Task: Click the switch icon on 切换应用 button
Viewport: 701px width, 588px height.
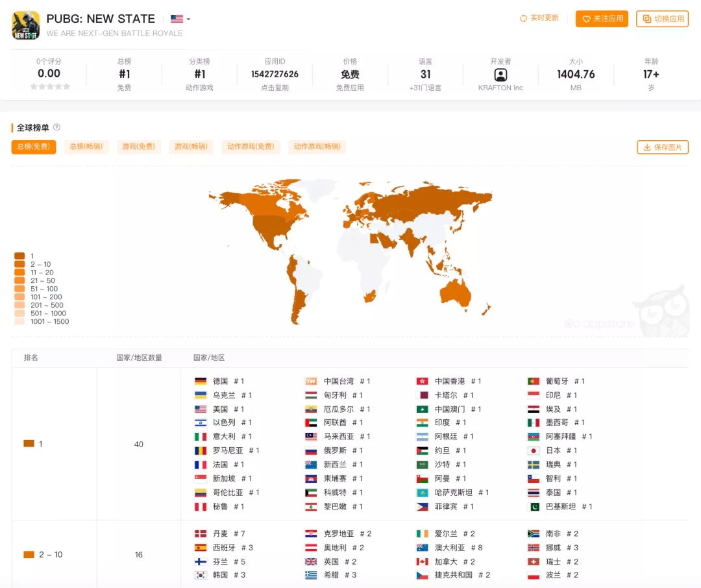Action: 646,19
